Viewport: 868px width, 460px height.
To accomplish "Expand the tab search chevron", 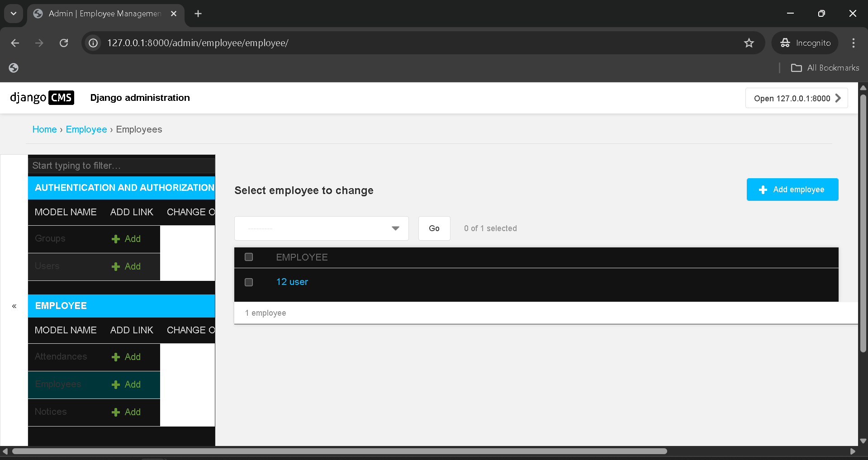I will pos(14,14).
